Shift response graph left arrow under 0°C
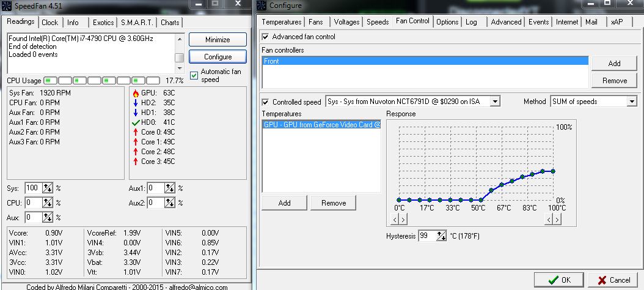 (x=395, y=220)
